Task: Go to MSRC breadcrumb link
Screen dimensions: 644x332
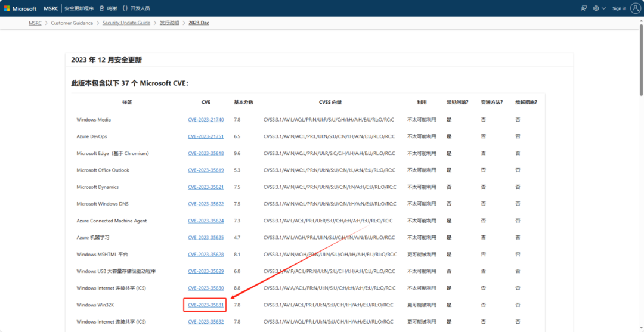Action: (35, 23)
